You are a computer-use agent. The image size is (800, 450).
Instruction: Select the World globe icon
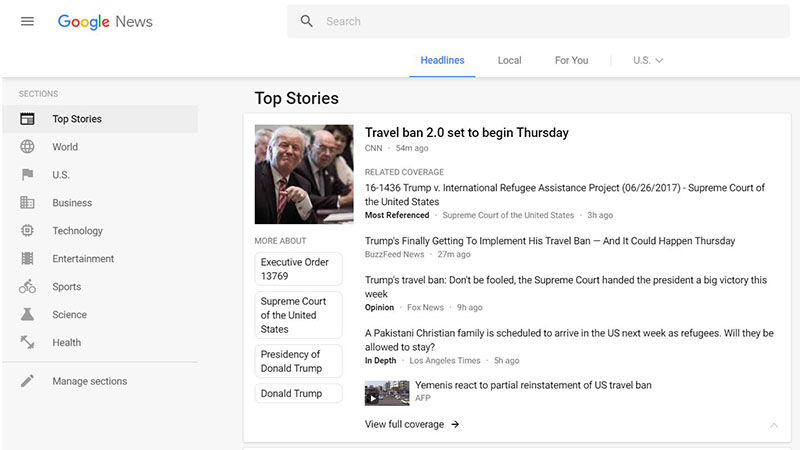pos(28,147)
